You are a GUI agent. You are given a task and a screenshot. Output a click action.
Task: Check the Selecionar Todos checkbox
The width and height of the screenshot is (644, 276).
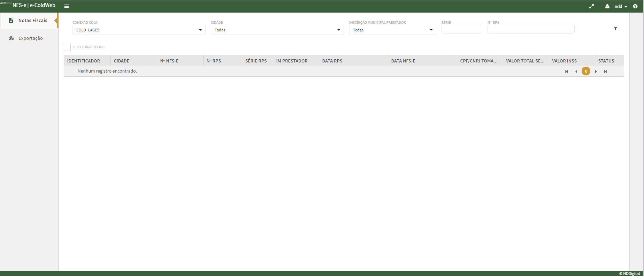(67, 47)
